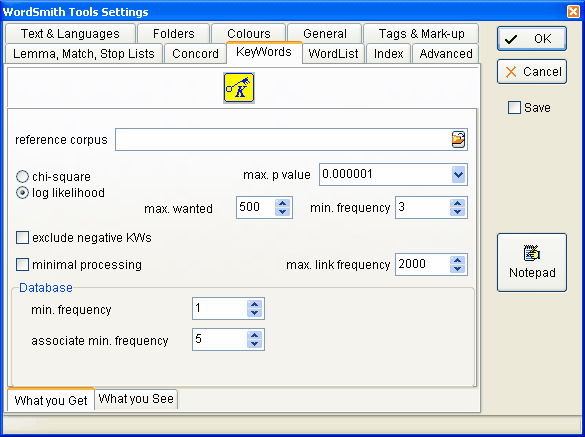Enable exclude negative KWs checkbox
Viewport: 585px width, 437px height.
click(x=22, y=237)
